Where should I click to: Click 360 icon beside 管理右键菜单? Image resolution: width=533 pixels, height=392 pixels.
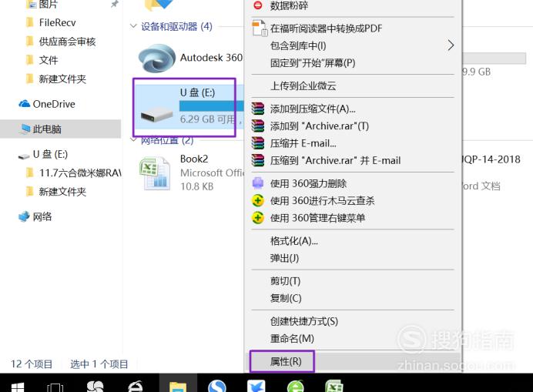(x=258, y=218)
